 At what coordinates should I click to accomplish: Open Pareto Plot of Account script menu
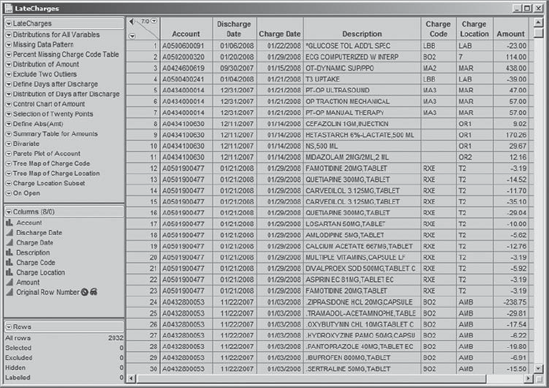(9, 154)
